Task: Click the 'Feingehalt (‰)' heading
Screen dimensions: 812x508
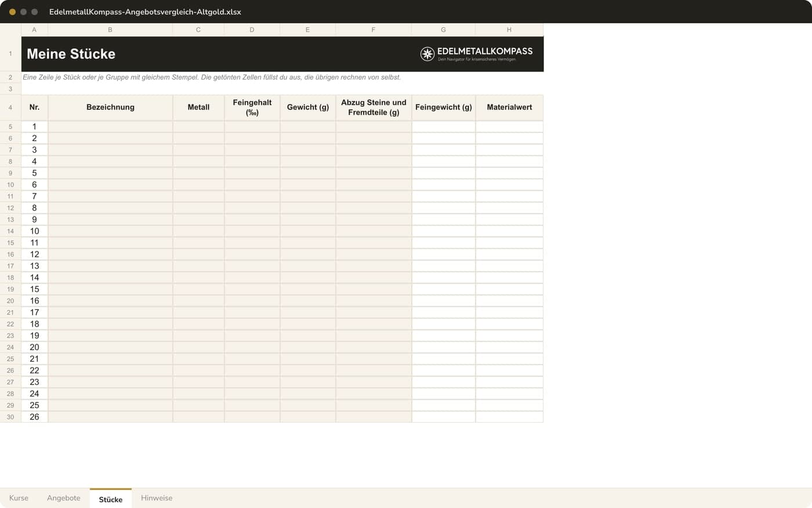Action: [x=252, y=107]
